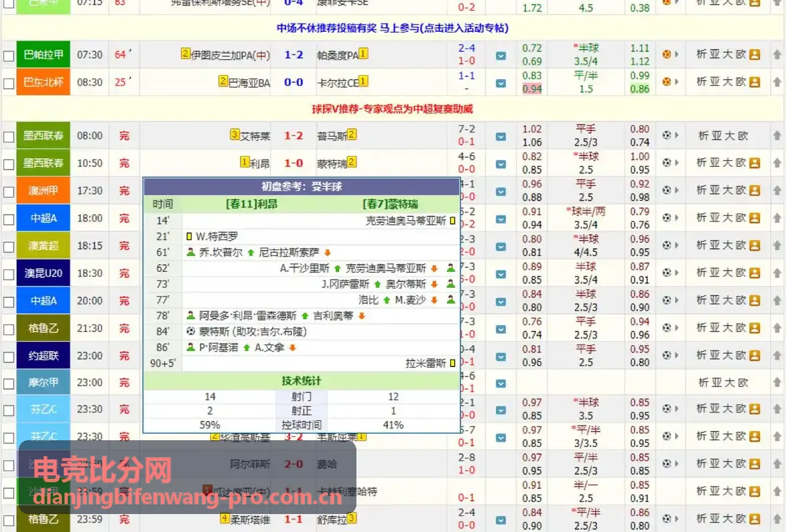
Task: Open score 1-0 of 利昂 vs 蒙特瑞
Action: pos(293,163)
